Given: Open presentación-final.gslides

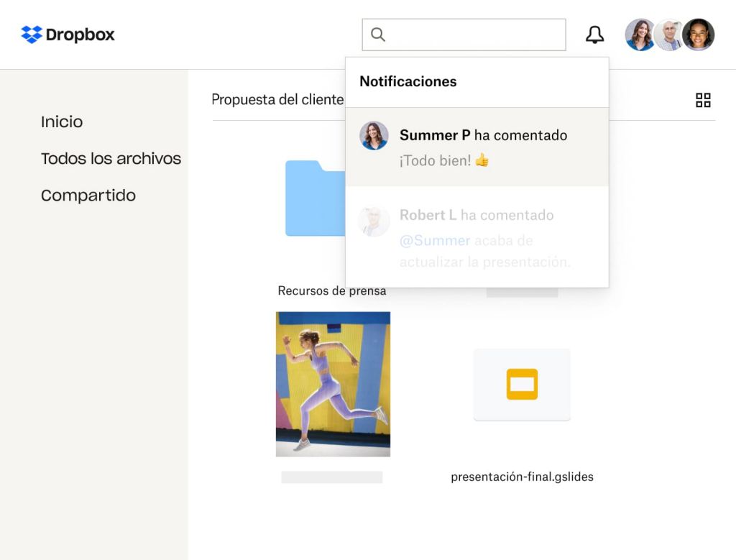Looking at the screenshot, I should coord(521,477).
